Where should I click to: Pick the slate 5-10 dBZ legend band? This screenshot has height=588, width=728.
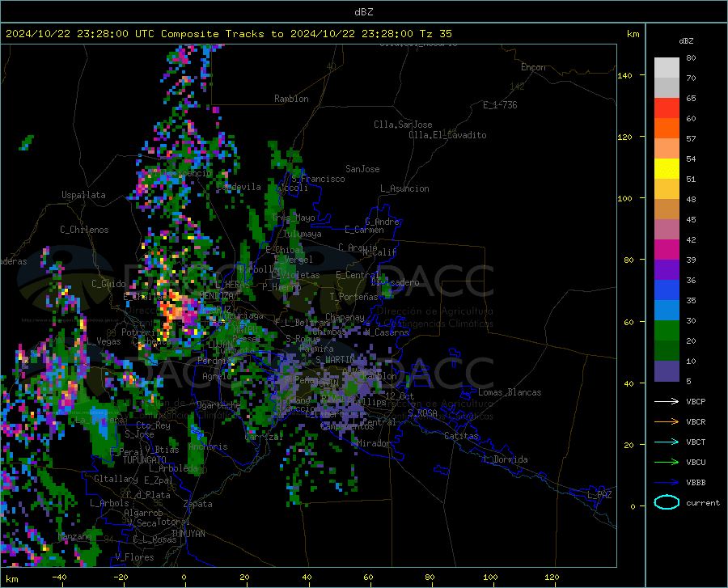(x=667, y=370)
